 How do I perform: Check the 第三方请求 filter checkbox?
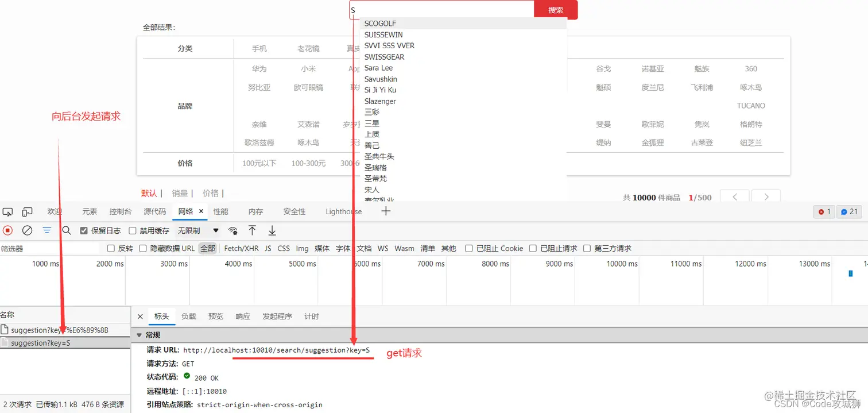587,248
